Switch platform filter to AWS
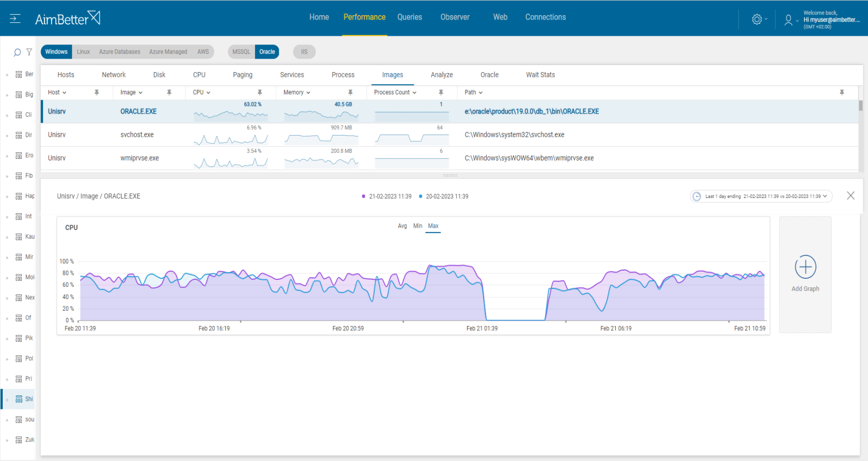This screenshot has height=461, width=868. pyautogui.click(x=203, y=52)
